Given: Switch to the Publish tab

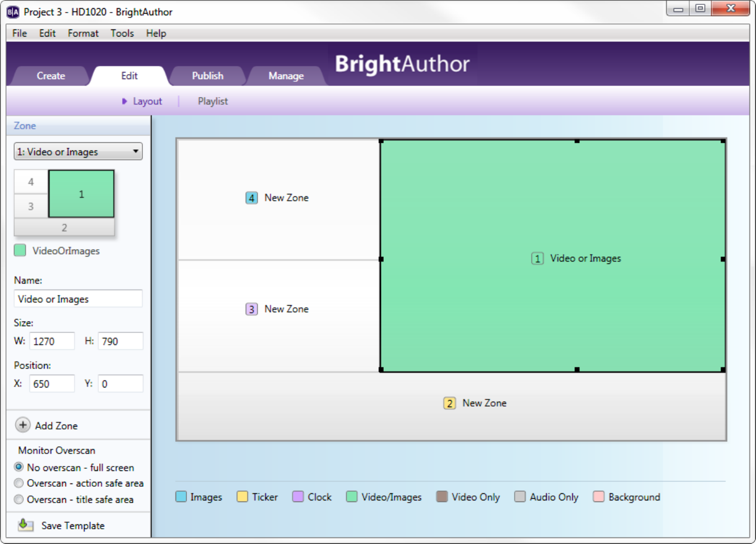Looking at the screenshot, I should pos(208,76).
